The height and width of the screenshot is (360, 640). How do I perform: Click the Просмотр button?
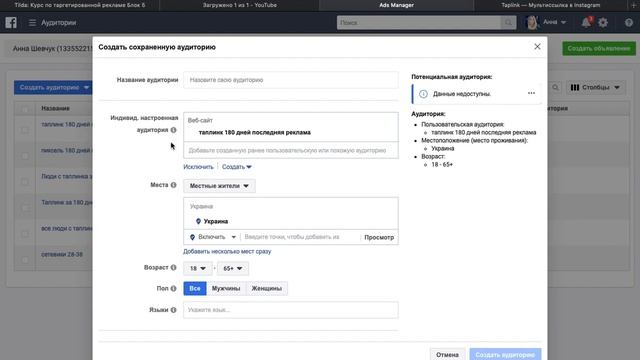tap(379, 237)
